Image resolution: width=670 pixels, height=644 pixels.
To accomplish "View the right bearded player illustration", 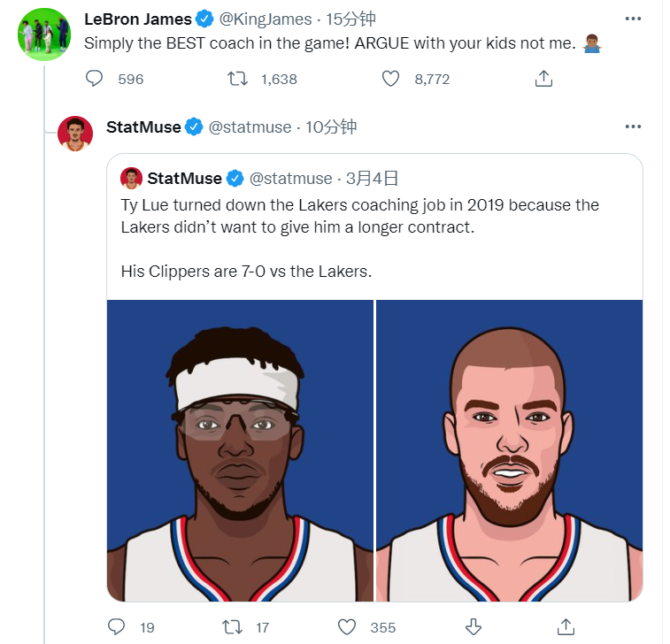I will tap(509, 450).
